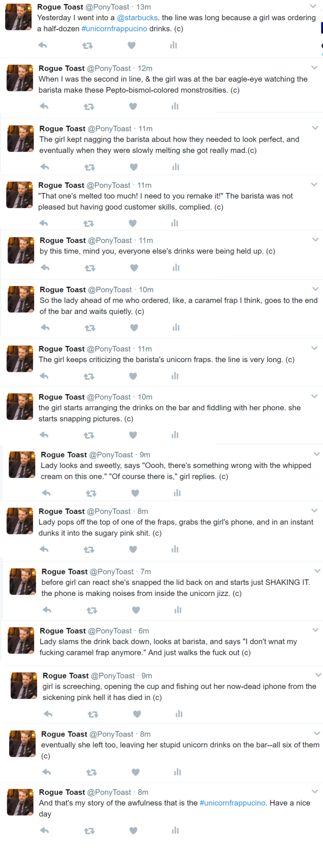Open #unicornfrappucino hashtag in last tweet
Screen dimensions: 323x868
tap(233, 803)
